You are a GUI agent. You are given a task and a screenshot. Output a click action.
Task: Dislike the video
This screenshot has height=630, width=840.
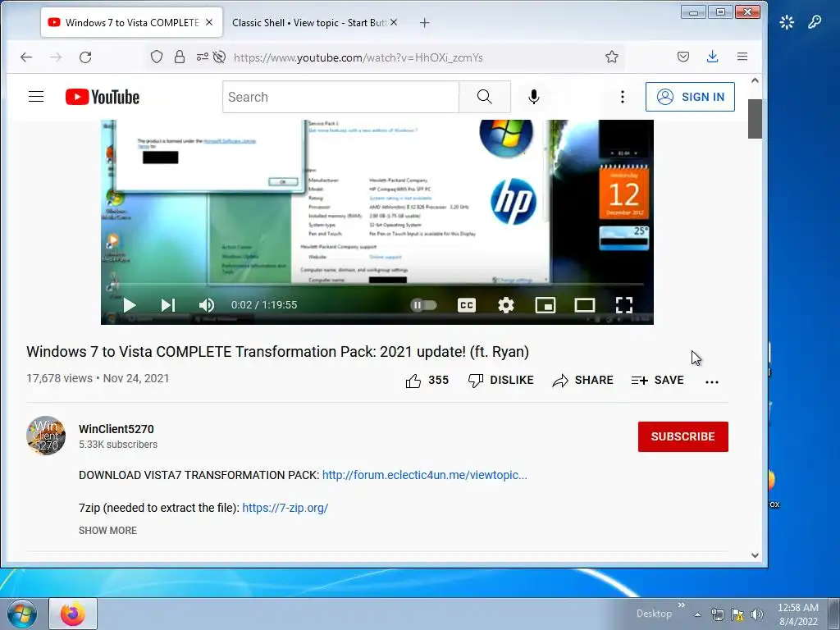pos(501,381)
